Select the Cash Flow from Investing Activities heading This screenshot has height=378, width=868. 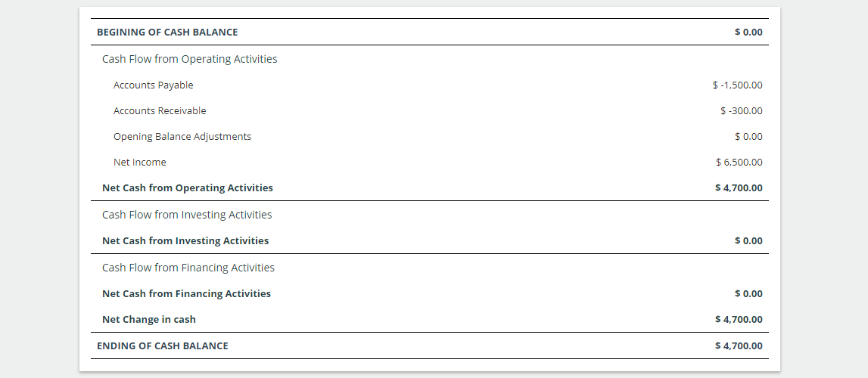[187, 215]
